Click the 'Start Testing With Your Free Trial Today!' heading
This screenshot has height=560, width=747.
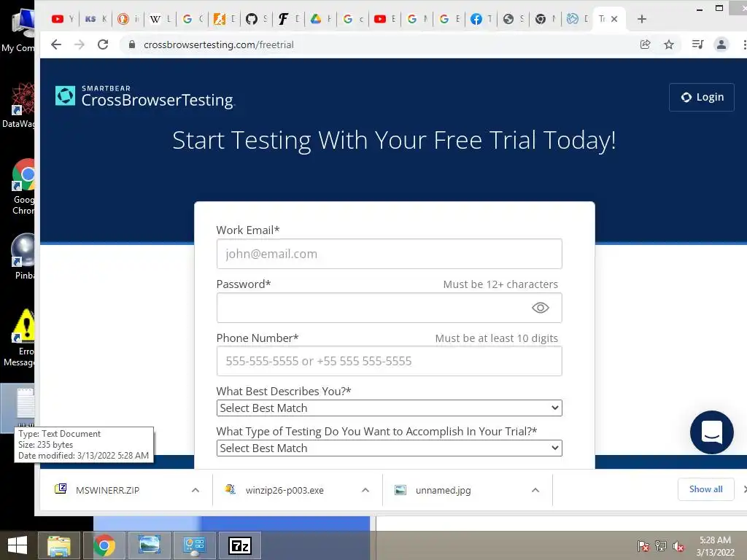pyautogui.click(x=394, y=141)
